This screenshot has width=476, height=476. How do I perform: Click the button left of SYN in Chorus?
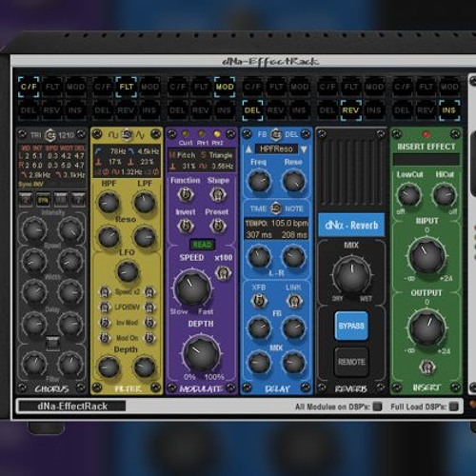[26, 200]
